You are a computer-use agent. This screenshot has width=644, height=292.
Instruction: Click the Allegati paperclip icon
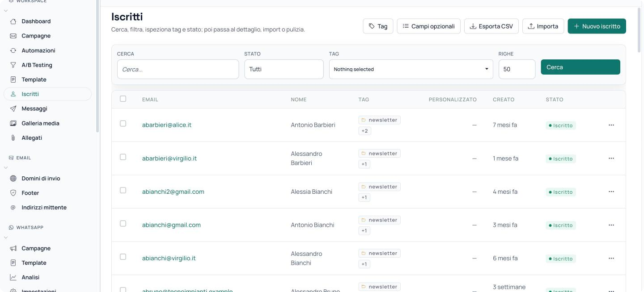pos(13,138)
